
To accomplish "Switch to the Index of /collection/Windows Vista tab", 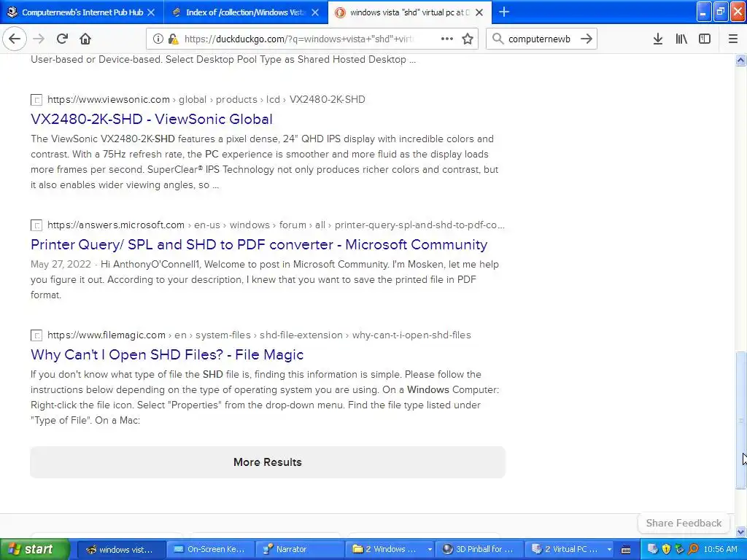I will pyautogui.click(x=245, y=12).
